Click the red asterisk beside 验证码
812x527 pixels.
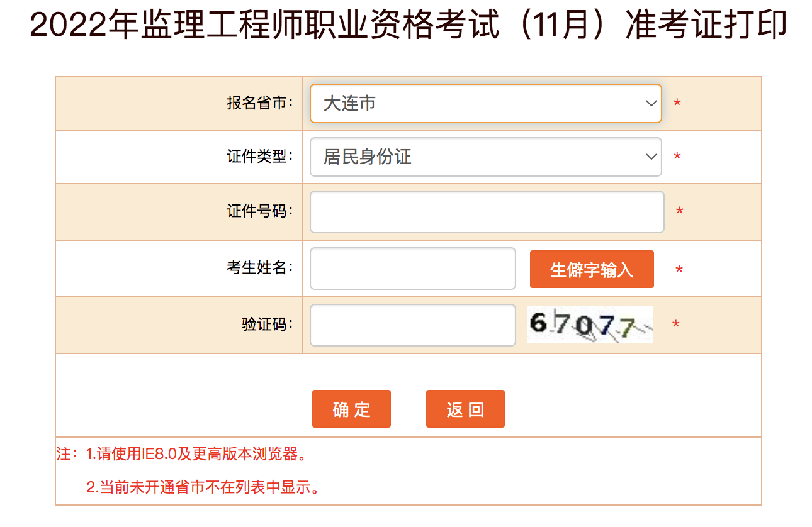pos(677,324)
